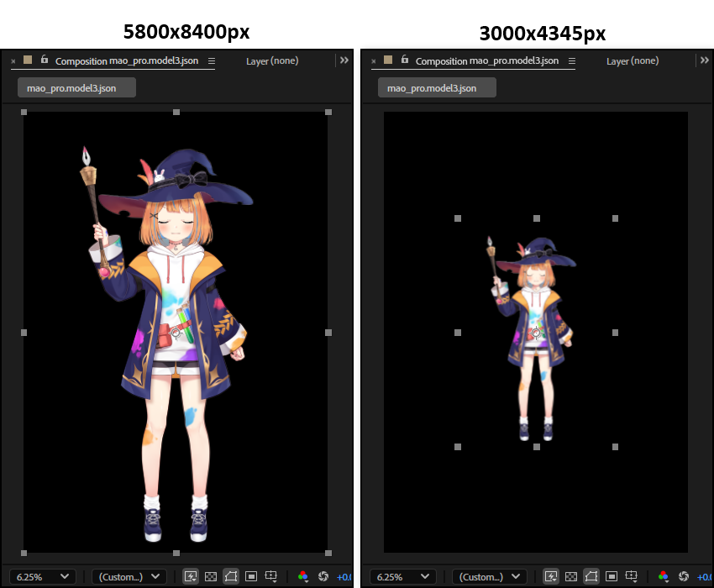This screenshot has width=714, height=588.
Task: Toggle mask and shape path visibility, left panel
Action: tap(231, 576)
